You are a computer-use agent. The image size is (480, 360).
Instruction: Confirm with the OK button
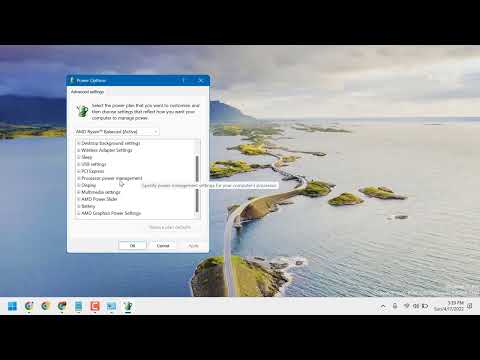click(132, 246)
